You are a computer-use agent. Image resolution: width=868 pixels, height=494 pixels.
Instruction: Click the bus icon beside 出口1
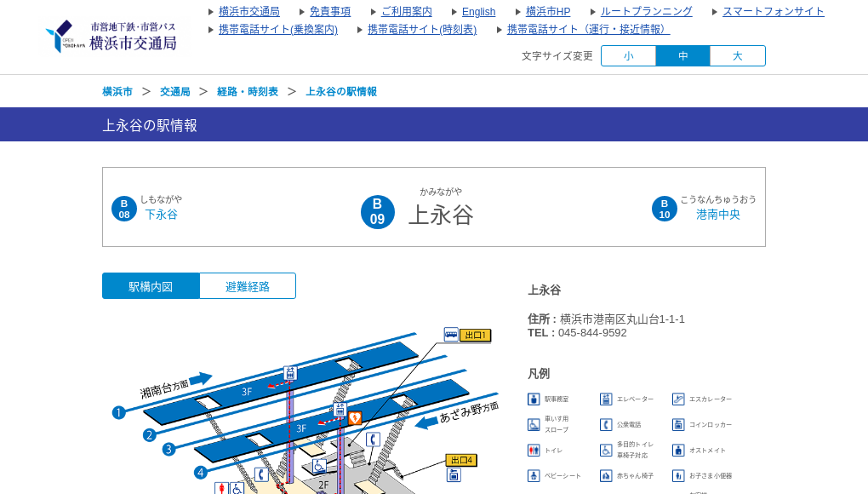(x=451, y=335)
